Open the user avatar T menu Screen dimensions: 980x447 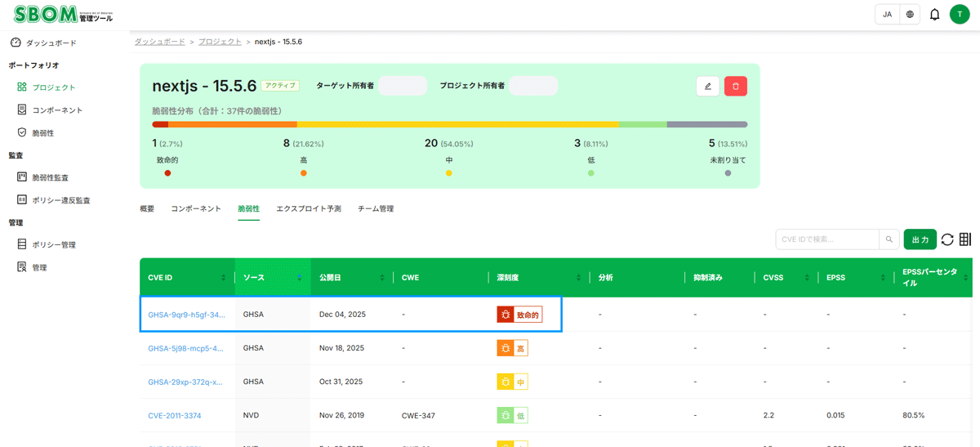click(x=960, y=15)
